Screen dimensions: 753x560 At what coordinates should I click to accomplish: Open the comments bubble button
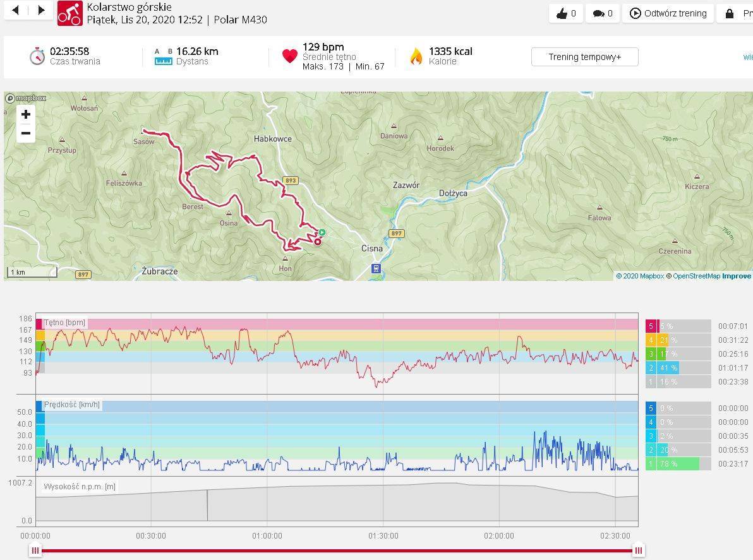coord(603,13)
